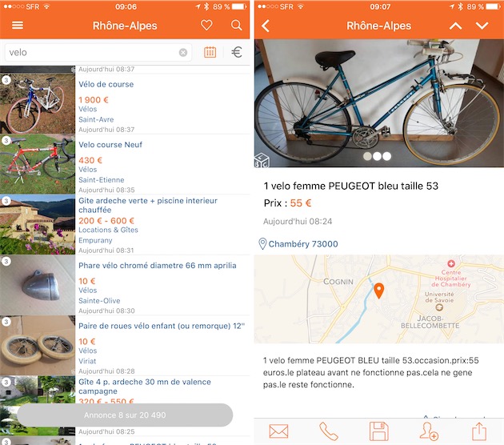Screen dimensions: 504x445
Task: Open the euro price filter
Action: [x=237, y=52]
